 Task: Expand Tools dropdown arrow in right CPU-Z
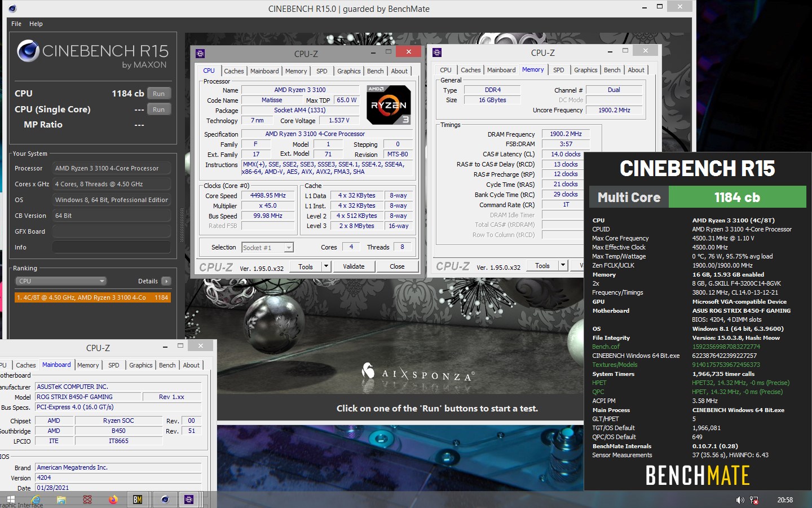click(x=563, y=266)
